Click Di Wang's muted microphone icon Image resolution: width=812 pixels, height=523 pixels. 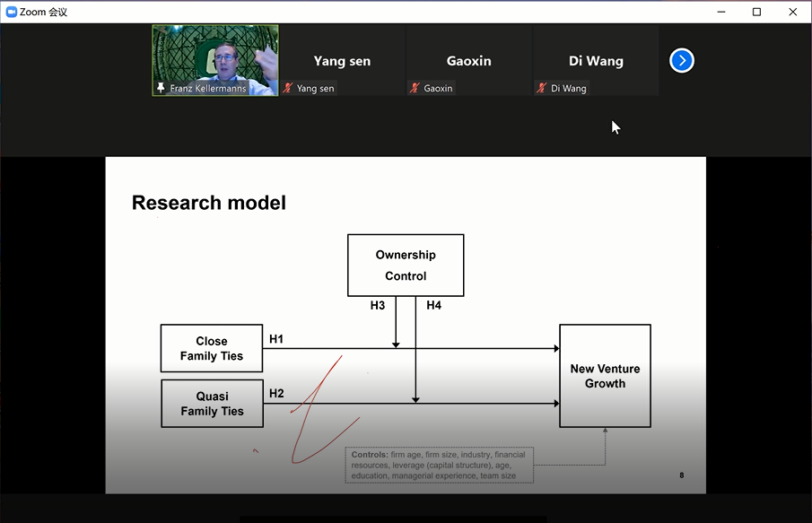(x=541, y=89)
